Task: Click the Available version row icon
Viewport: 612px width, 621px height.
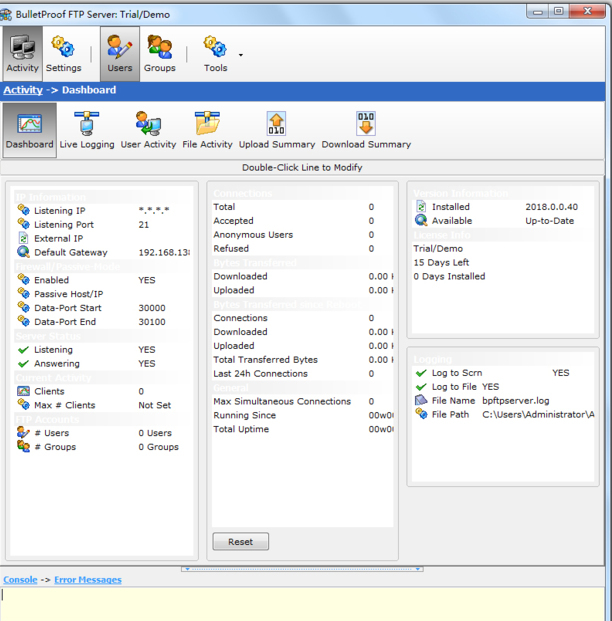Action: pyautogui.click(x=421, y=220)
